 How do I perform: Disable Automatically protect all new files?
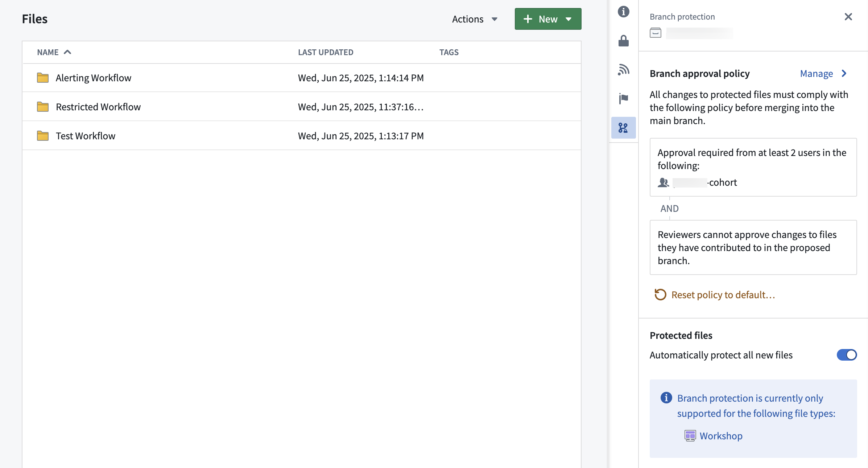[x=846, y=355]
